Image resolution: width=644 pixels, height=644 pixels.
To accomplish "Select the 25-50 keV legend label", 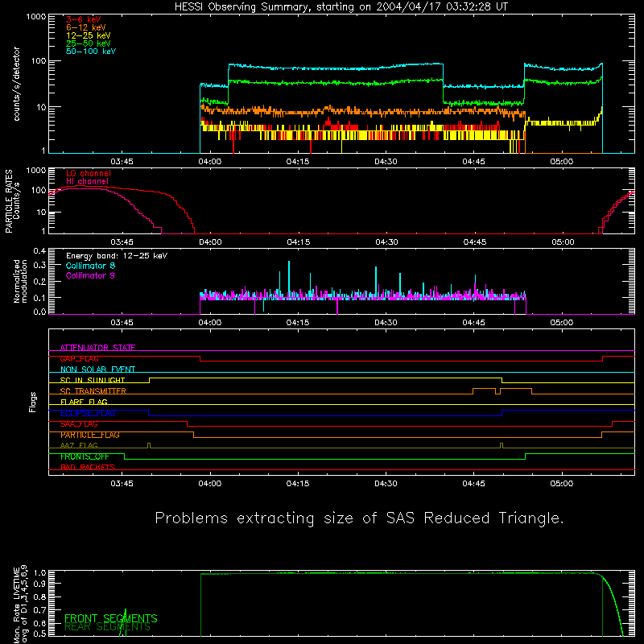I will (x=89, y=43).
